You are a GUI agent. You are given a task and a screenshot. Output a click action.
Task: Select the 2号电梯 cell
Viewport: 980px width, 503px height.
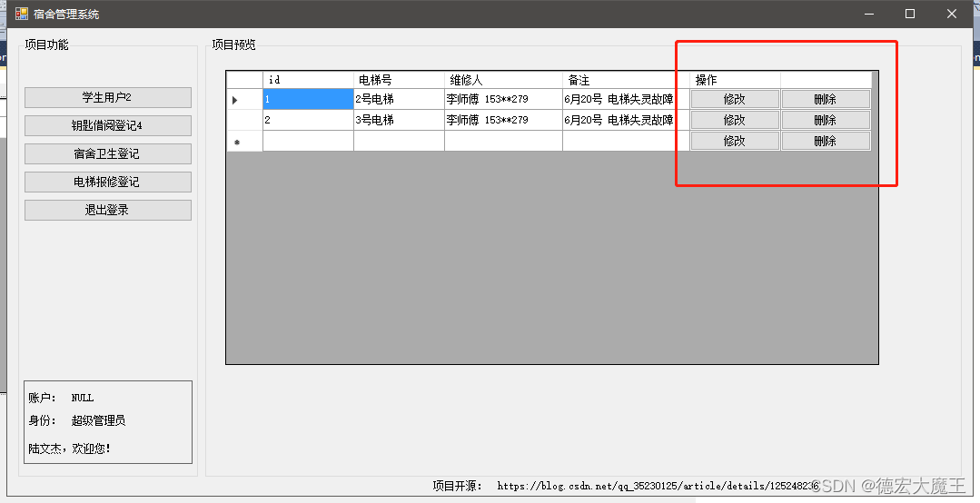(x=399, y=99)
